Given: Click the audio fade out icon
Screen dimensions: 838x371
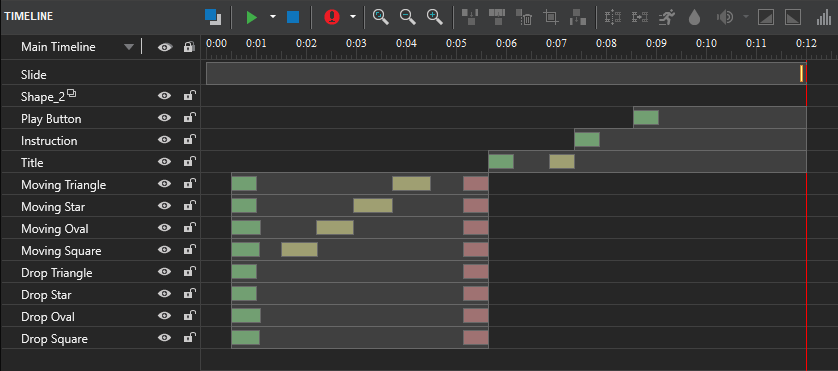Looking at the screenshot, I should pos(793,17).
